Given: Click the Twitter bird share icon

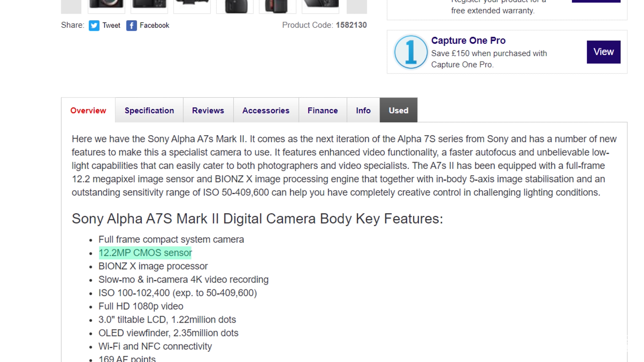Looking at the screenshot, I should tap(94, 25).
